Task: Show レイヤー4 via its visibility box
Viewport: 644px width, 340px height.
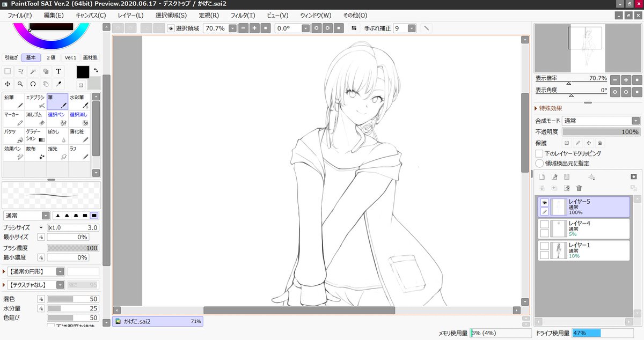Action: tap(544, 224)
